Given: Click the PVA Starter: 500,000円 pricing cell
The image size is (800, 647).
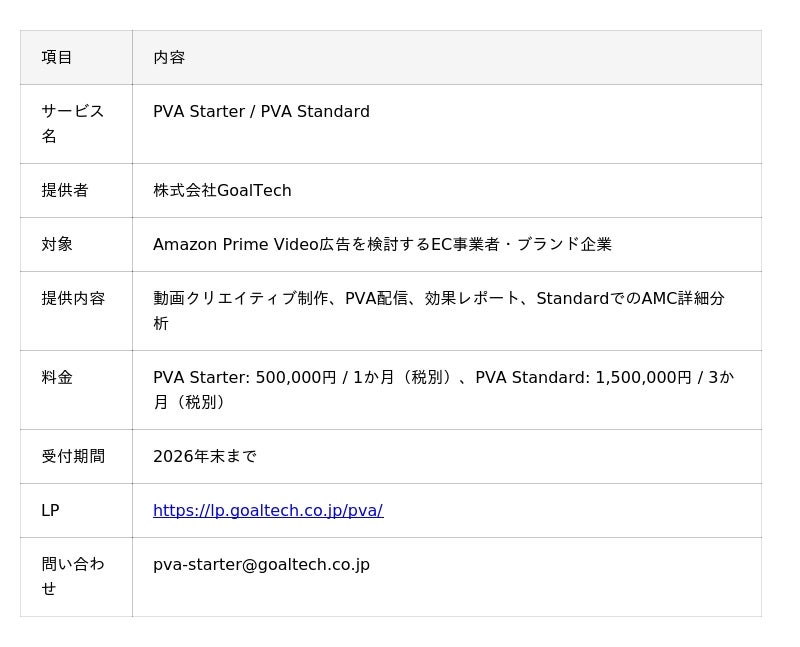Looking at the screenshot, I should click(x=447, y=390).
